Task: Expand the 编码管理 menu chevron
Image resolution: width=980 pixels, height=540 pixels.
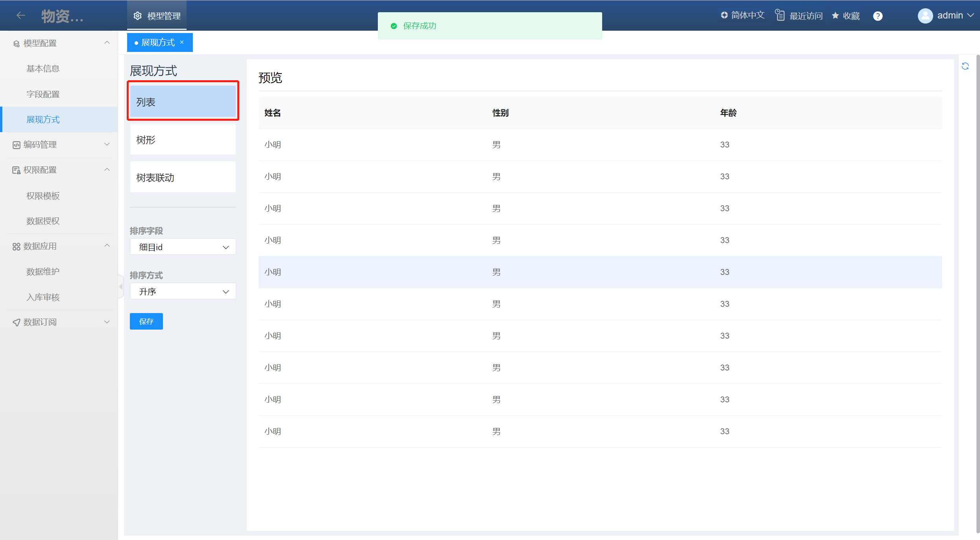Action: tap(107, 144)
